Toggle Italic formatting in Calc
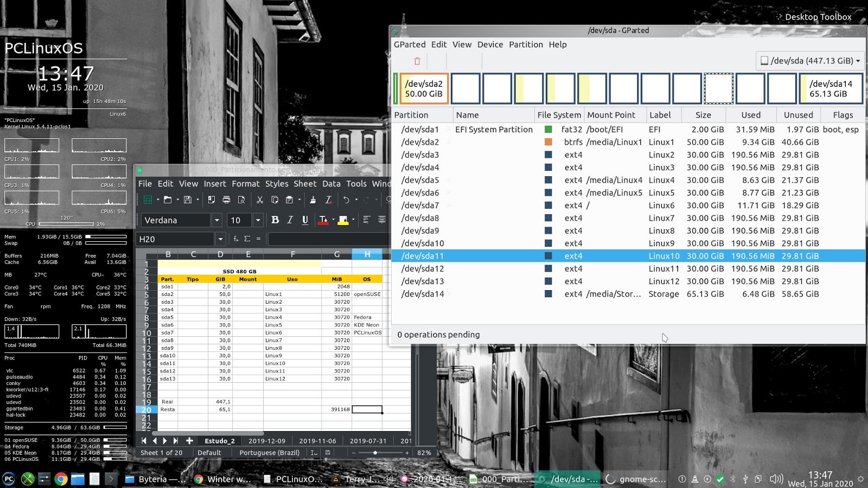 (x=290, y=220)
